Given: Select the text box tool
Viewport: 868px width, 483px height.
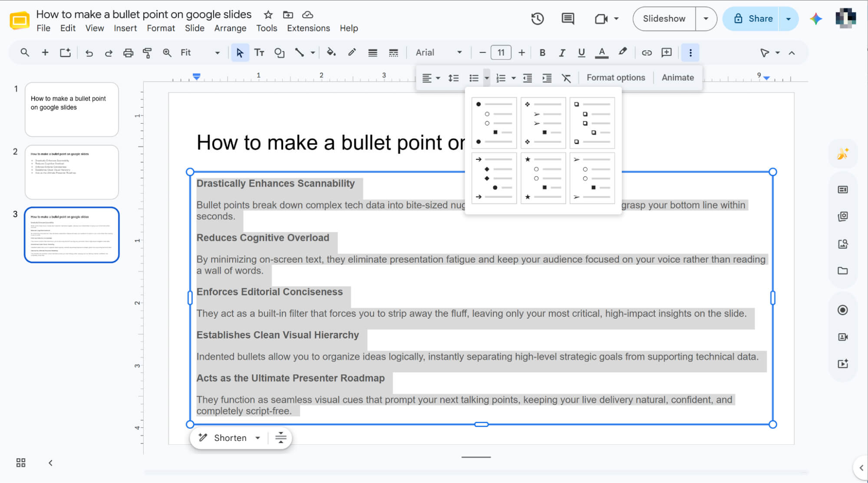Looking at the screenshot, I should [259, 53].
